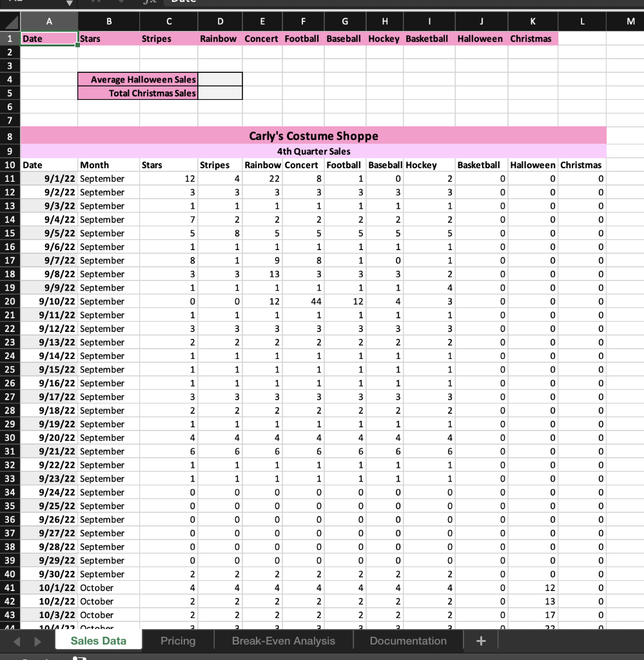Select the 9/30/22 date cell
This screenshot has height=660, width=644.
tap(49, 574)
